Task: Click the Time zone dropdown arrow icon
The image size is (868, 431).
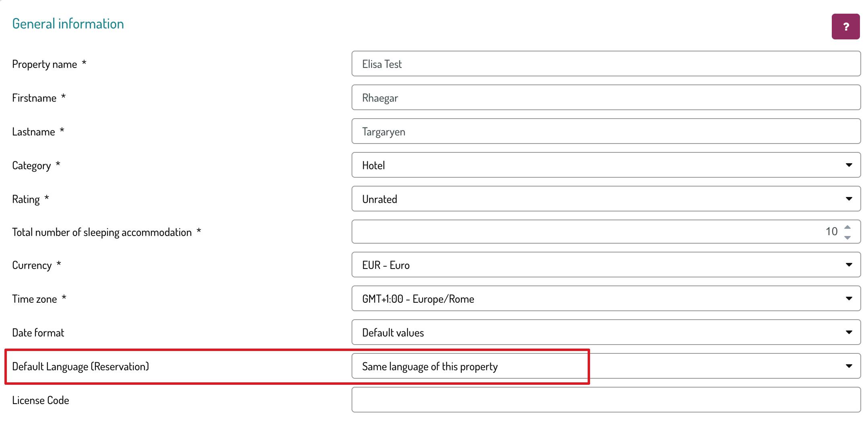Action: tap(849, 299)
